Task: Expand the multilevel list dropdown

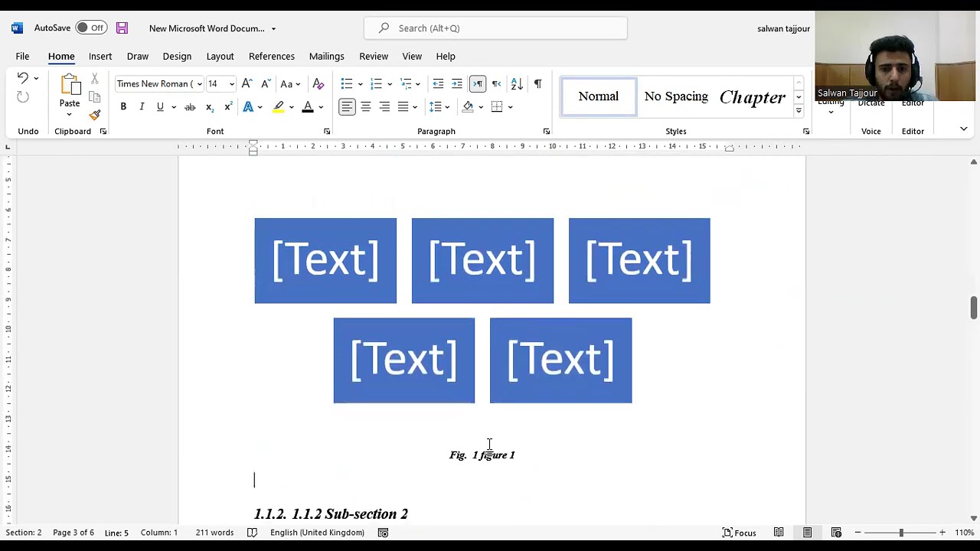Action: [x=418, y=84]
